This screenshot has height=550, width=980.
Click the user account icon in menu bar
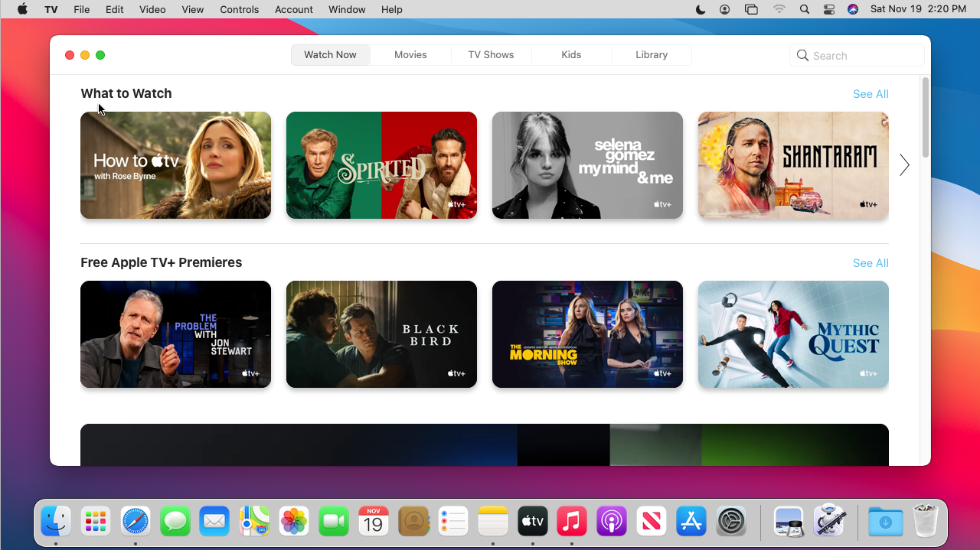point(725,9)
